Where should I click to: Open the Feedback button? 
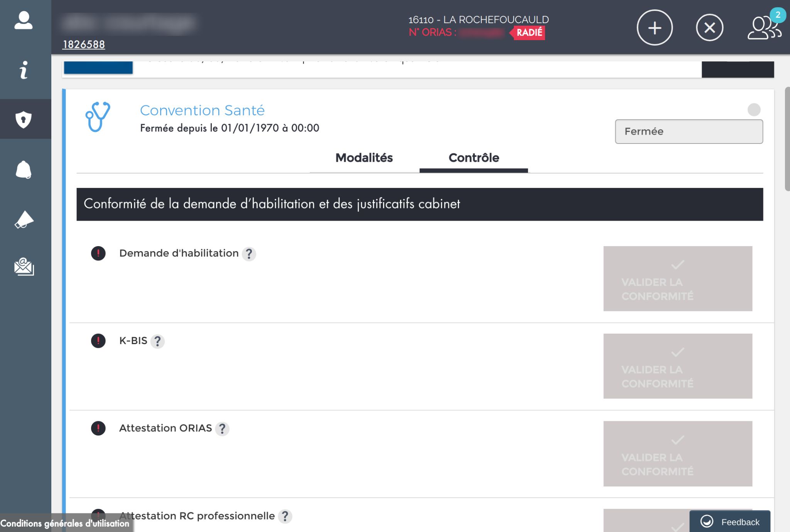pos(730,522)
